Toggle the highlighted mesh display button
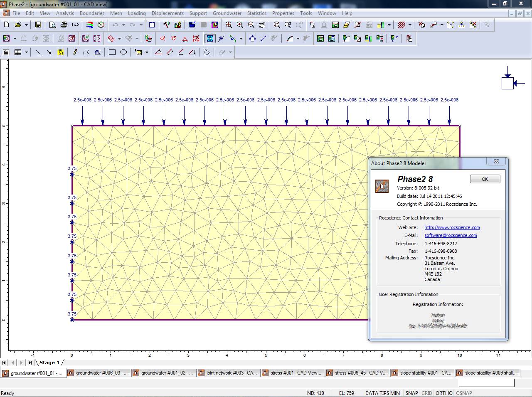Image resolution: width=532 pixels, height=397 pixels. tap(210, 39)
